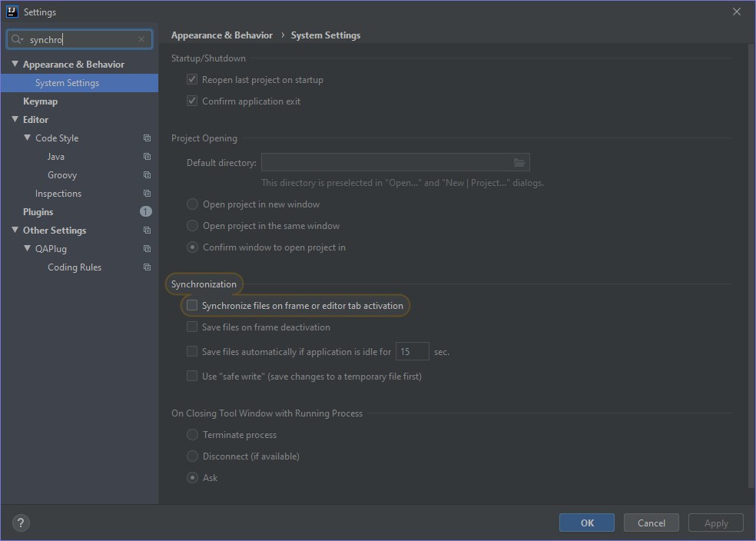Collapse the Editor tree node
This screenshot has width=756, height=541.
[15, 119]
